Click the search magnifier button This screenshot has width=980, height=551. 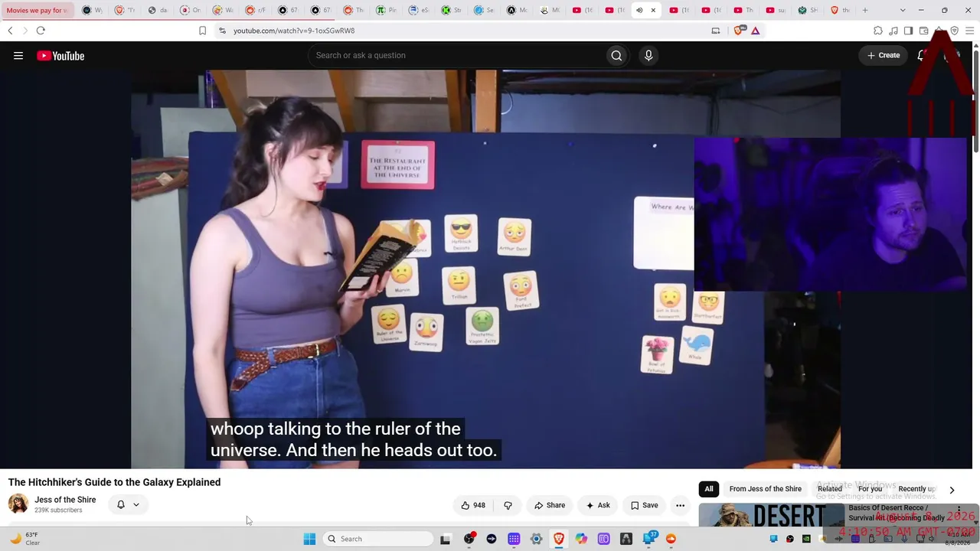pos(616,55)
